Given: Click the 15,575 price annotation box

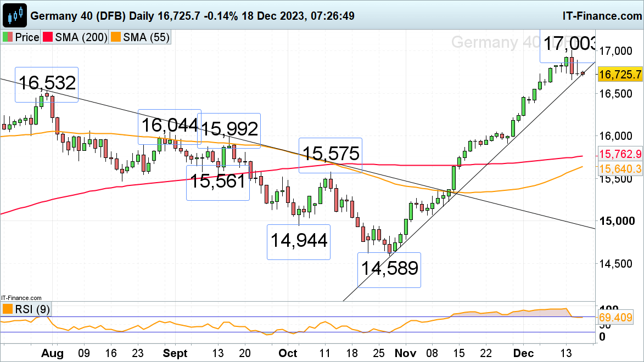Looking at the screenshot, I should 331,155.
